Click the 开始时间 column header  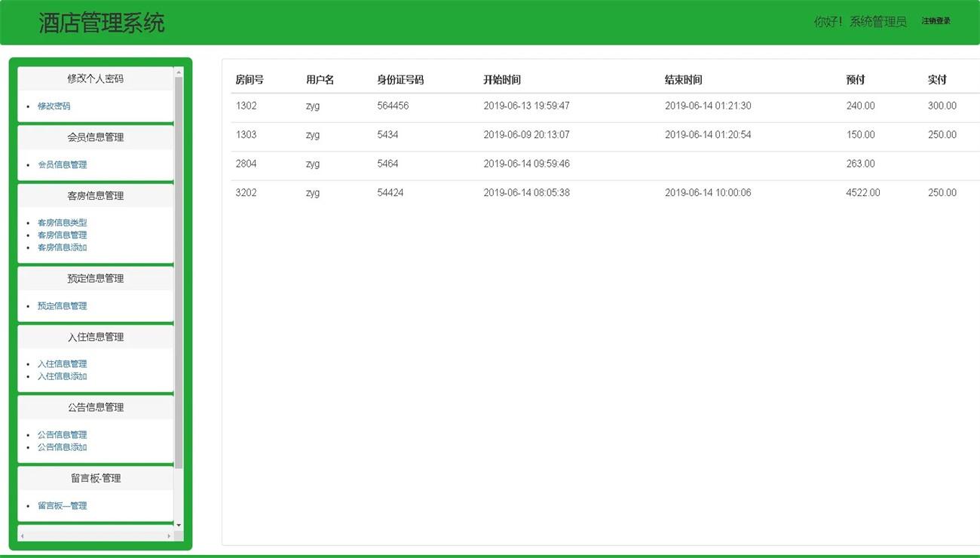coord(502,80)
